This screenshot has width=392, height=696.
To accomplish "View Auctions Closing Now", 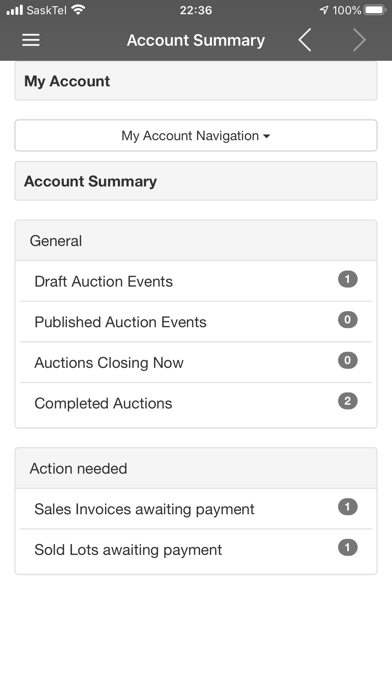I will 196,362.
